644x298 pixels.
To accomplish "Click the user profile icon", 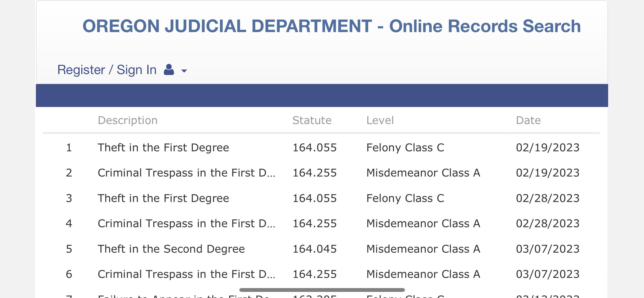I will point(169,70).
